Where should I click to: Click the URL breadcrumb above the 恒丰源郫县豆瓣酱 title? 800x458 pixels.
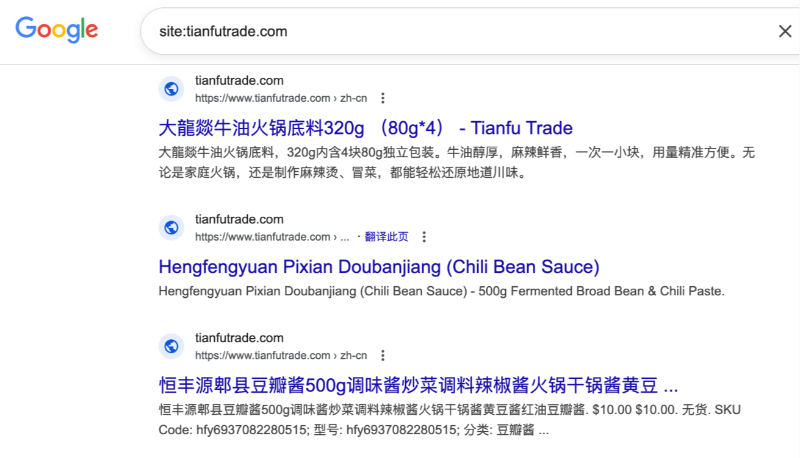click(281, 355)
